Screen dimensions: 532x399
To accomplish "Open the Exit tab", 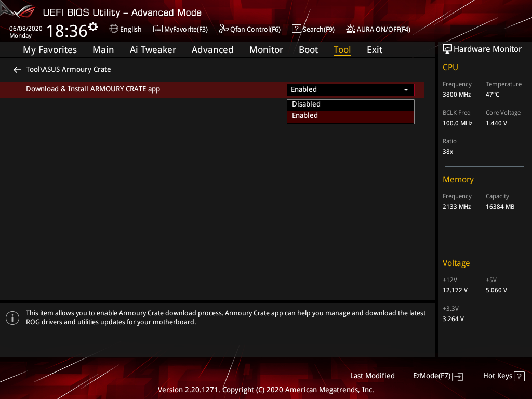I will [x=375, y=50].
